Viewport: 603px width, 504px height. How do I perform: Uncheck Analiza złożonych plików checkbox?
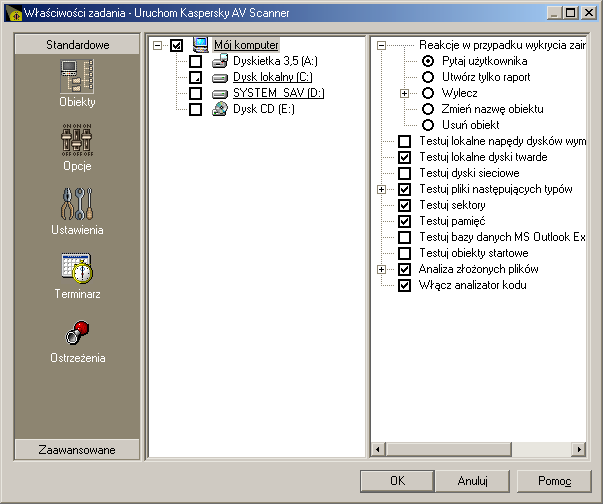tap(404, 269)
